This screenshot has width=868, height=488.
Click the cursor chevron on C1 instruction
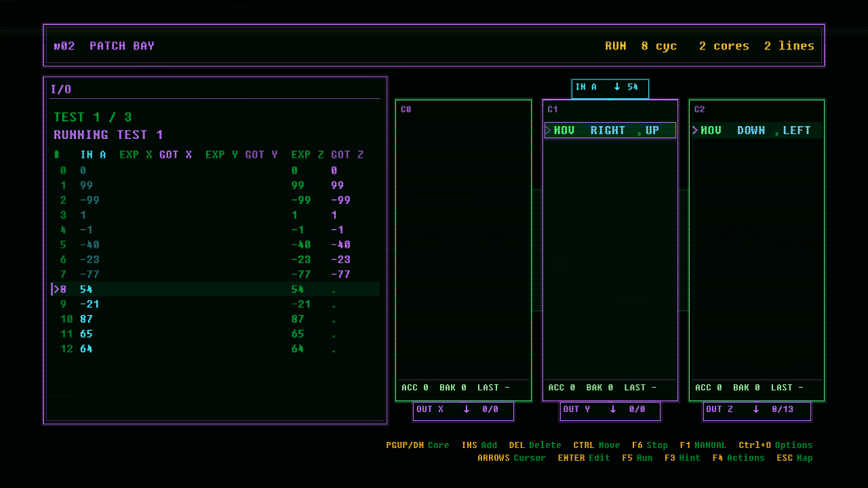click(x=549, y=130)
